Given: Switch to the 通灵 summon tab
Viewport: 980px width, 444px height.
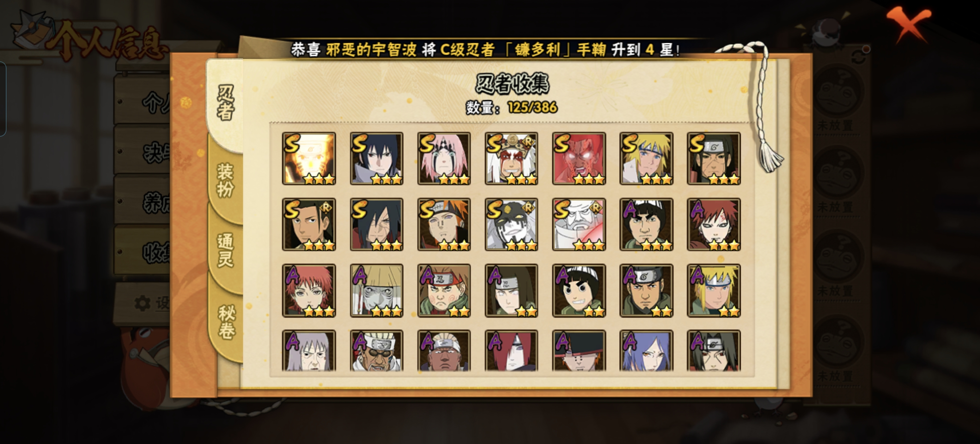Looking at the screenshot, I should coord(225,251).
